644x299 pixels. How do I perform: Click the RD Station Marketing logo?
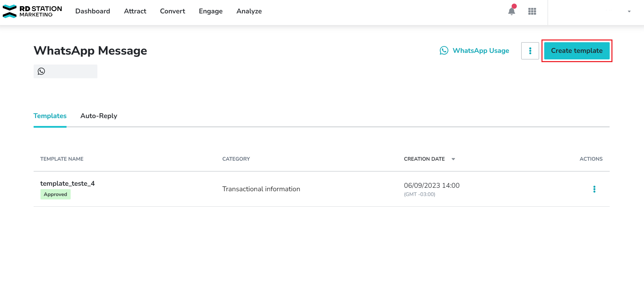point(32,11)
